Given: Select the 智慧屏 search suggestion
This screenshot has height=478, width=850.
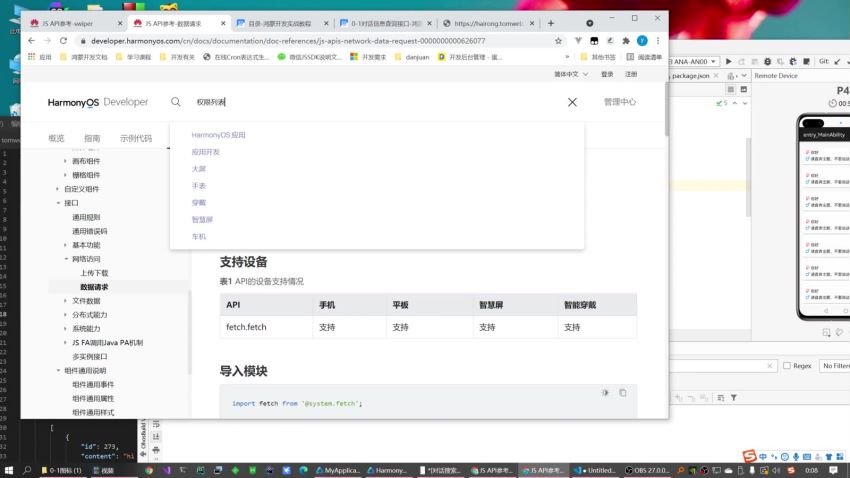Looking at the screenshot, I should point(202,219).
